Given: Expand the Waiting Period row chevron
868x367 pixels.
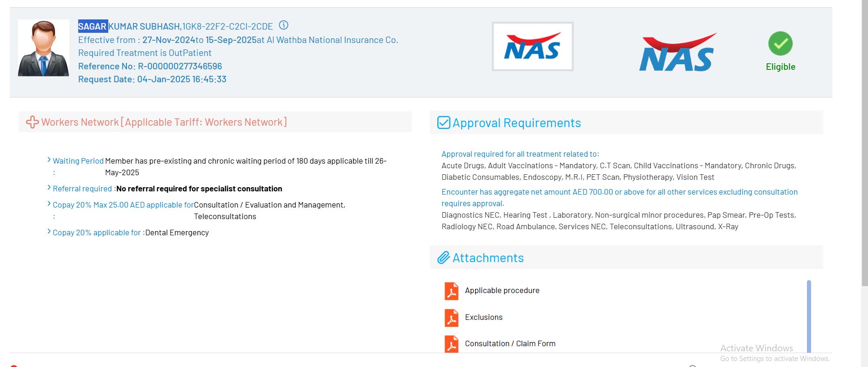Looking at the screenshot, I should tap(49, 160).
